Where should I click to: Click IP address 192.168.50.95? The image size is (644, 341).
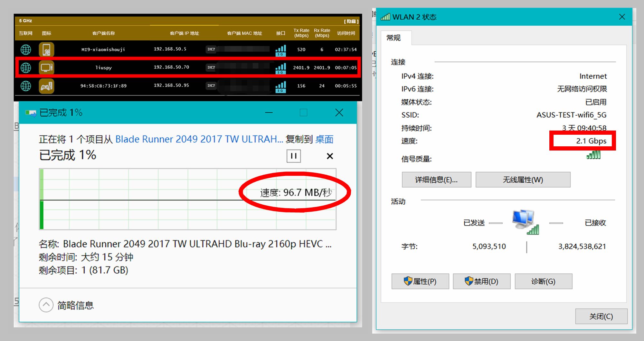coord(171,85)
